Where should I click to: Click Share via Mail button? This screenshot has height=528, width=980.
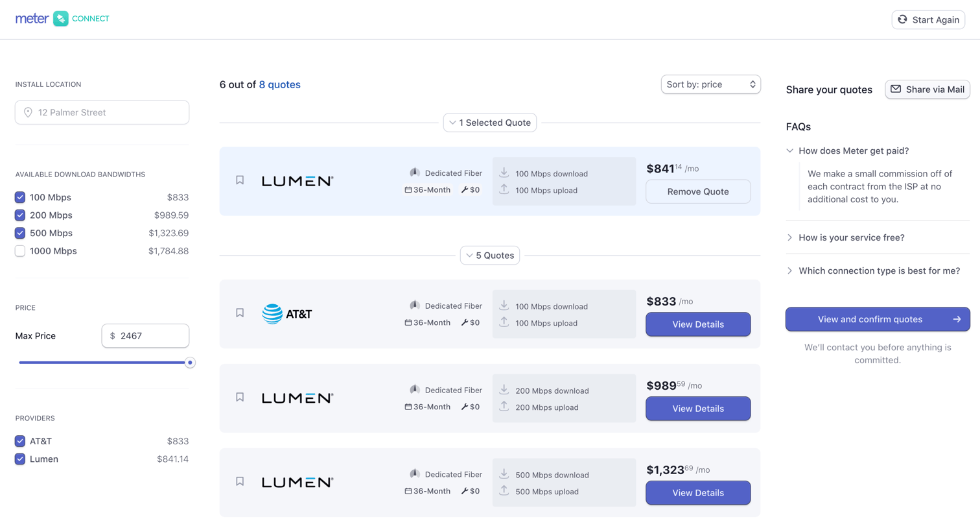coord(927,90)
